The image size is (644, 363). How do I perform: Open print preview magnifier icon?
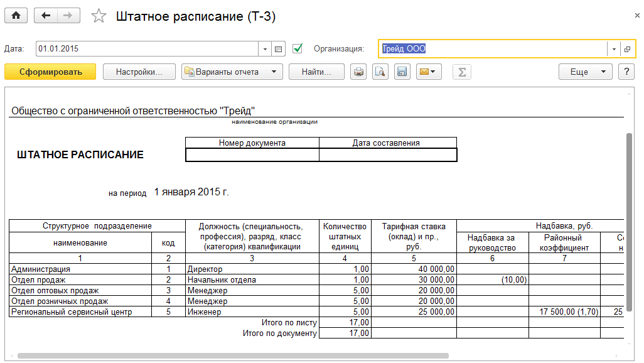(x=380, y=72)
